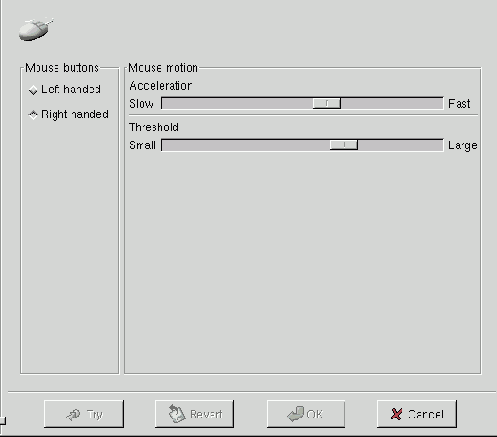The height and width of the screenshot is (437, 497).
Task: Click the "Large" label beside Threshold slider
Action: click(x=463, y=146)
